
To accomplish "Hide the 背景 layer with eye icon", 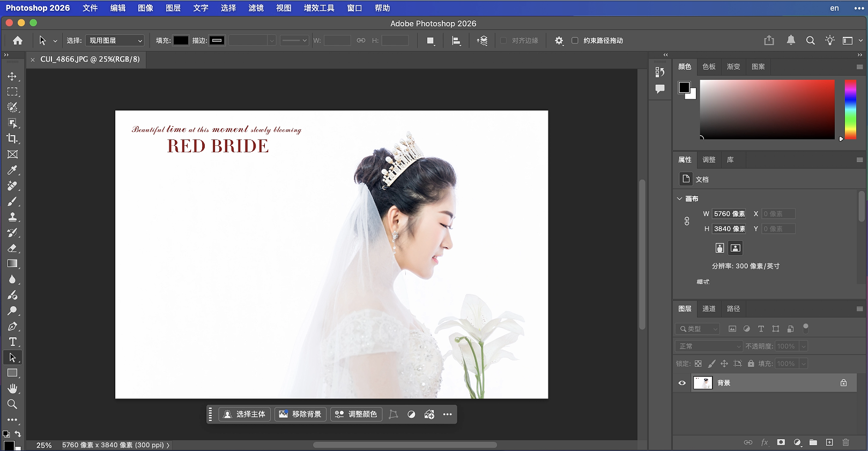I will click(x=682, y=383).
